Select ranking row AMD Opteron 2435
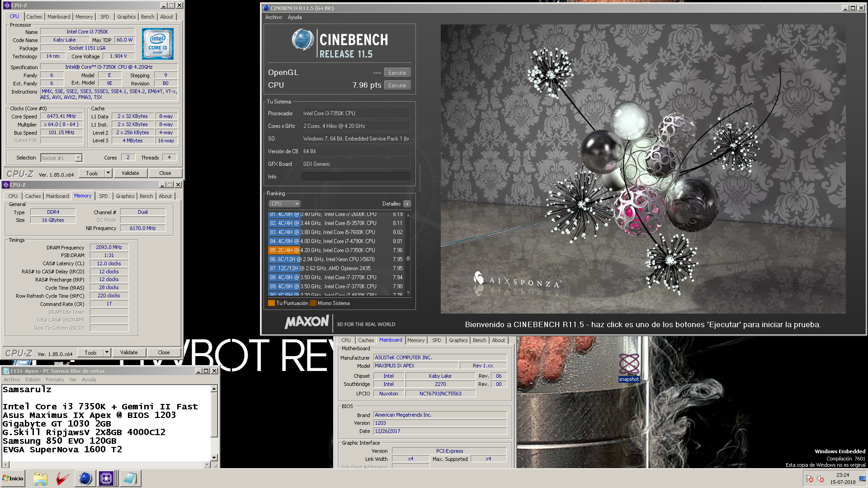The width and height of the screenshot is (868, 488). 336,268
